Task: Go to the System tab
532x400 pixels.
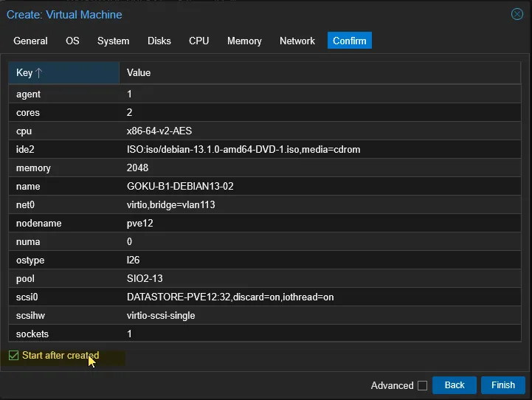Action: (x=113, y=41)
